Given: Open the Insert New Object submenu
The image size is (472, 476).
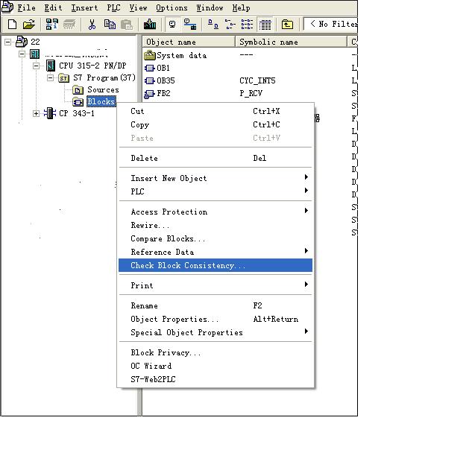Looking at the screenshot, I should (215, 178).
